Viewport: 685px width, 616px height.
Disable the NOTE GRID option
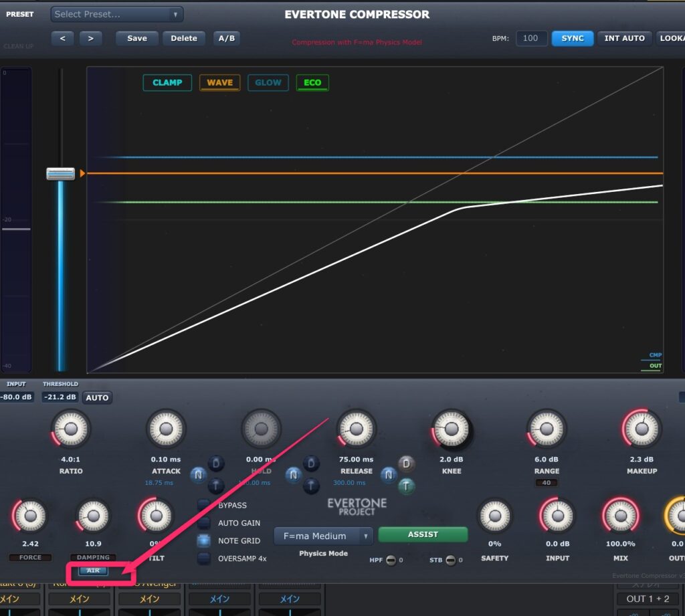coord(204,540)
